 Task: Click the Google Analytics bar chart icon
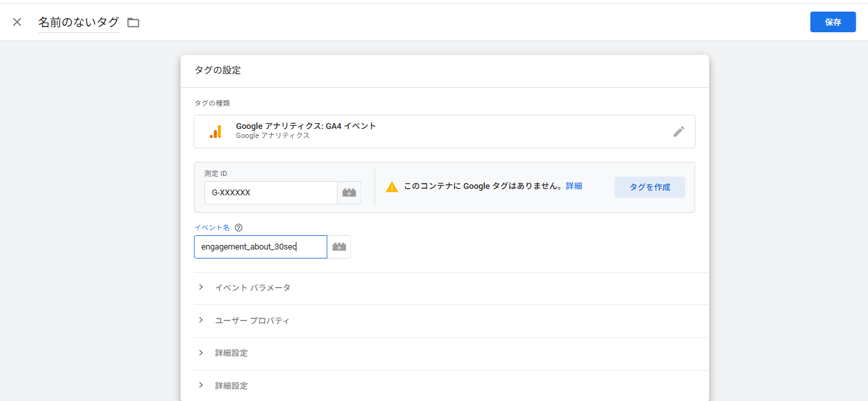coord(215,132)
